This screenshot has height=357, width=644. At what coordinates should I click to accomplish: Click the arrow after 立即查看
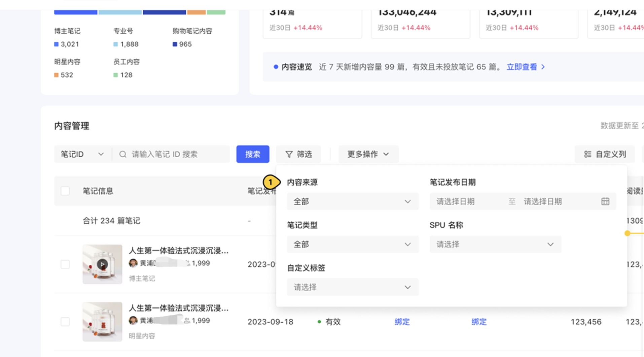[x=543, y=67]
